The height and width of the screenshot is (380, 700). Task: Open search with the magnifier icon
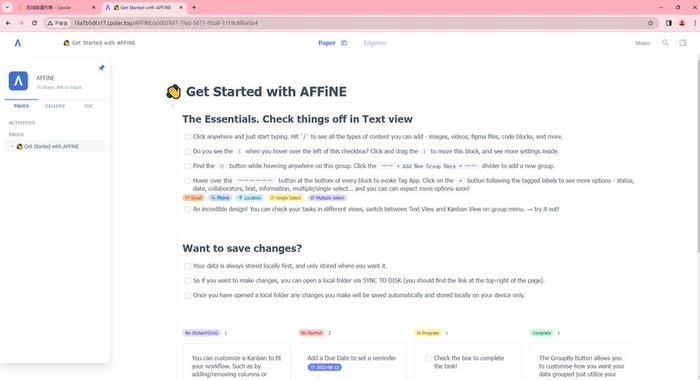665,43
